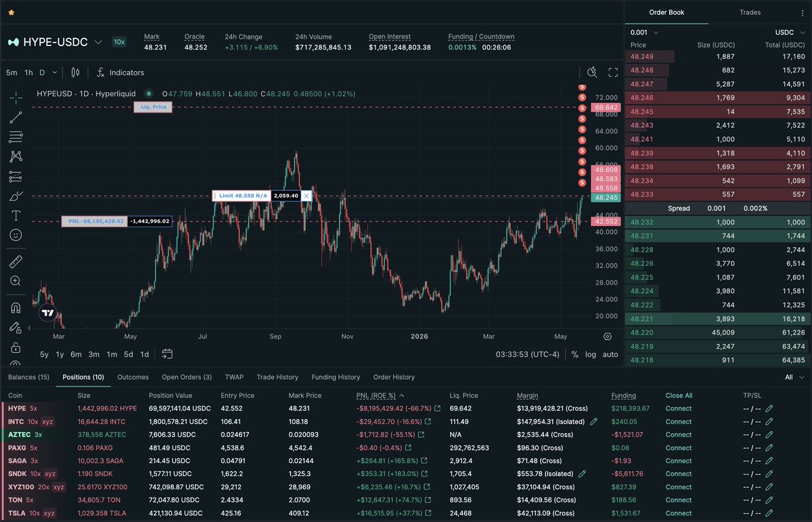The height and width of the screenshot is (522, 812).
Task: Open the go-to-date calendar icon
Action: (x=167, y=354)
